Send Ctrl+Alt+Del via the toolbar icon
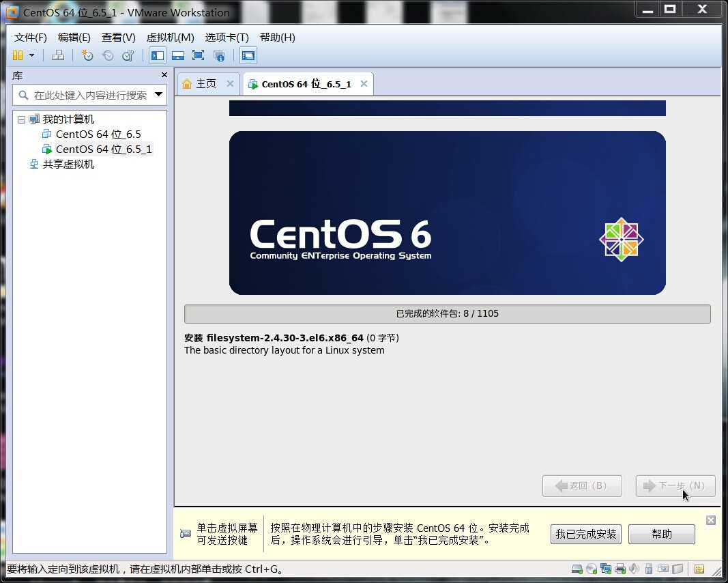This screenshot has width=728, height=583. 58,56
